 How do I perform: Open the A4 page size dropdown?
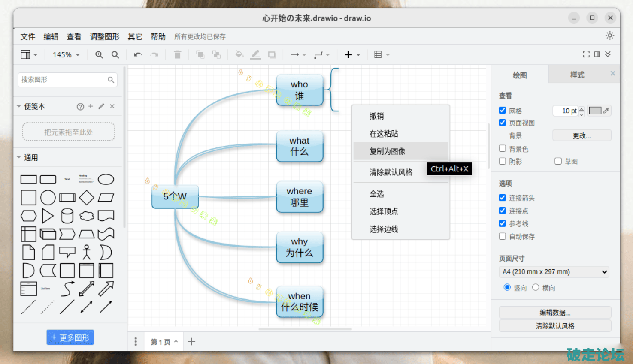point(554,272)
